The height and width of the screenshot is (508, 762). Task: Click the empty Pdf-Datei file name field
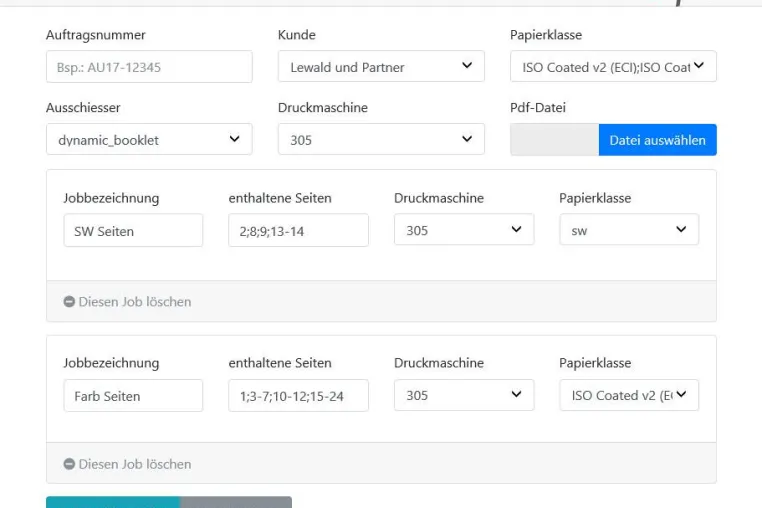[x=554, y=140]
